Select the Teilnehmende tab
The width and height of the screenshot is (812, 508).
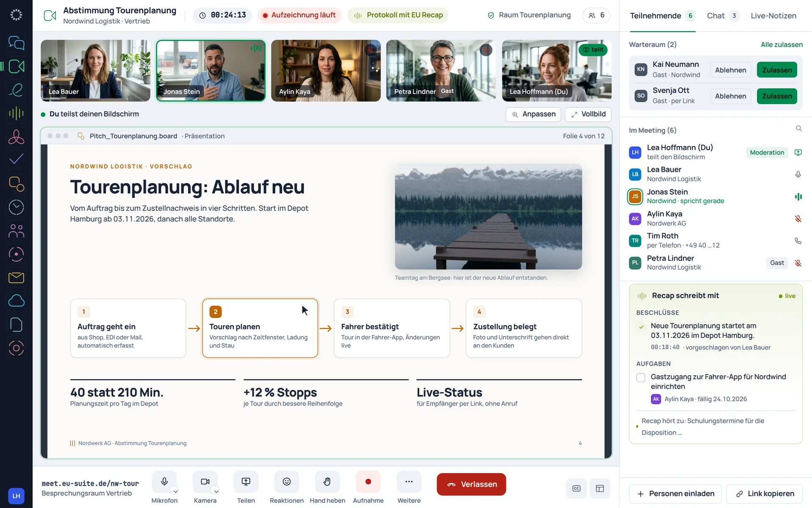coord(662,16)
